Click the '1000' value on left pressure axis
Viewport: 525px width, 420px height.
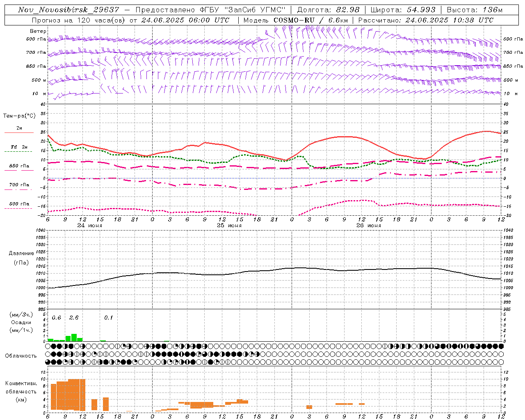click(40, 288)
